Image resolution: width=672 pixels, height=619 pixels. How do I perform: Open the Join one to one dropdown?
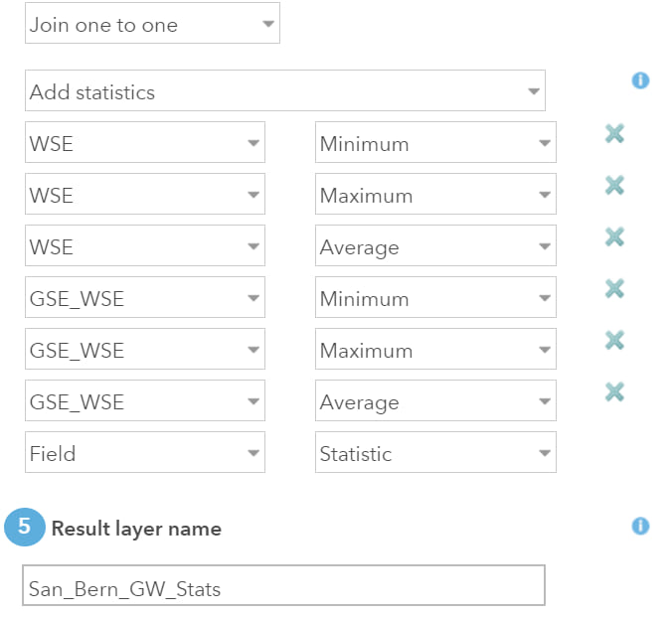coord(152,24)
